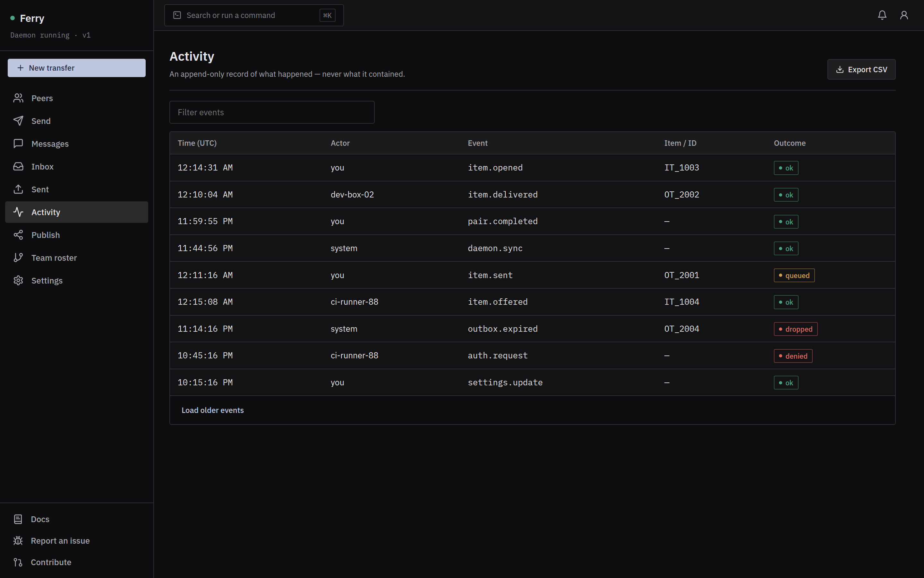This screenshot has height=578, width=924.
Task: Open the Contribute link
Action: tap(76, 562)
